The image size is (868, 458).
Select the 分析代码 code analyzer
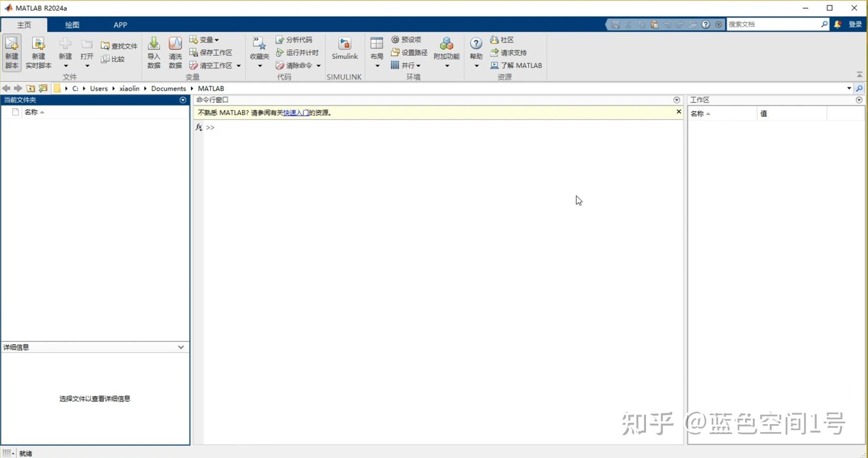[296, 39]
